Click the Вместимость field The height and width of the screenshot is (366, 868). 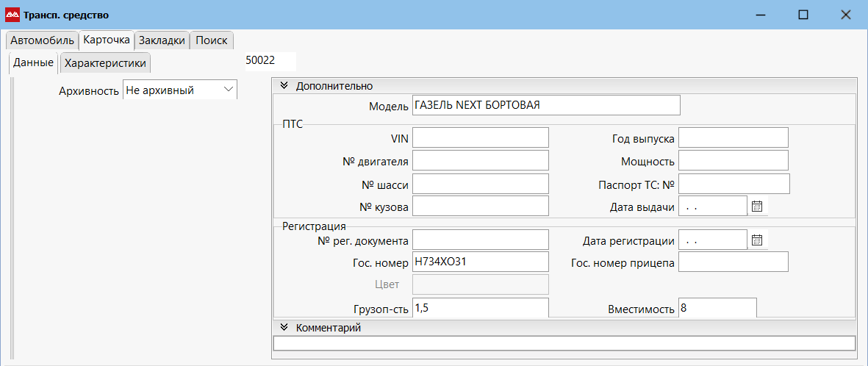tap(717, 308)
